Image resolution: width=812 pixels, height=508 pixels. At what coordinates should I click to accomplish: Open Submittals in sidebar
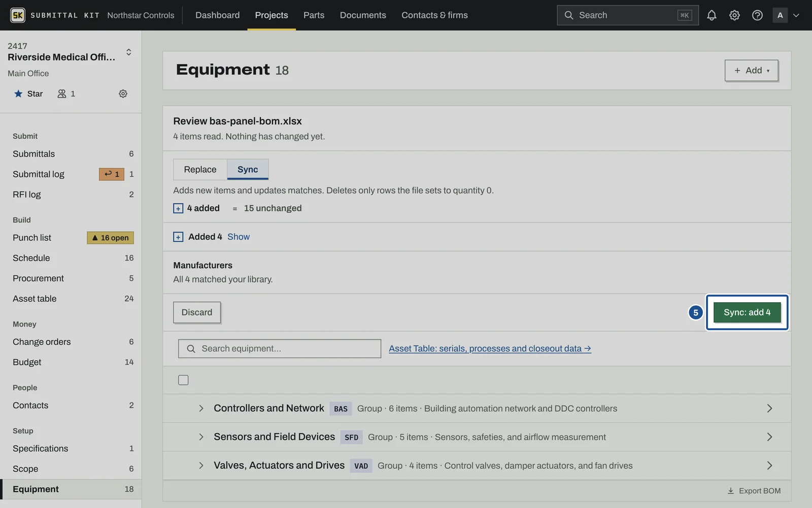pos(71,154)
